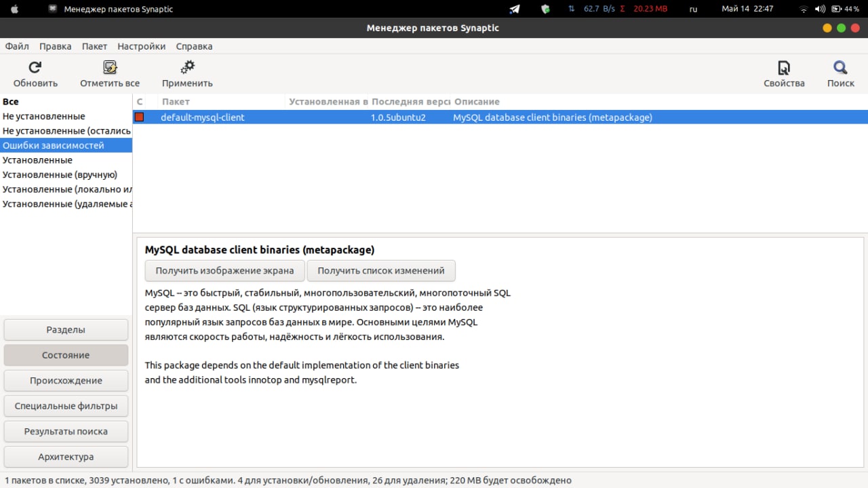The height and width of the screenshot is (488, 868).
Task: Select the Все filter in the sidebar
Action: (x=66, y=102)
